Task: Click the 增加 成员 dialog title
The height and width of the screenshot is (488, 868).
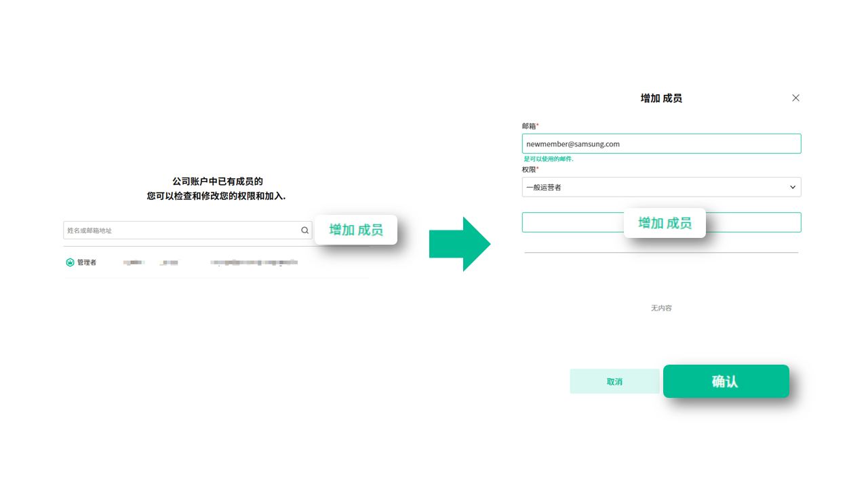Action: point(661,98)
